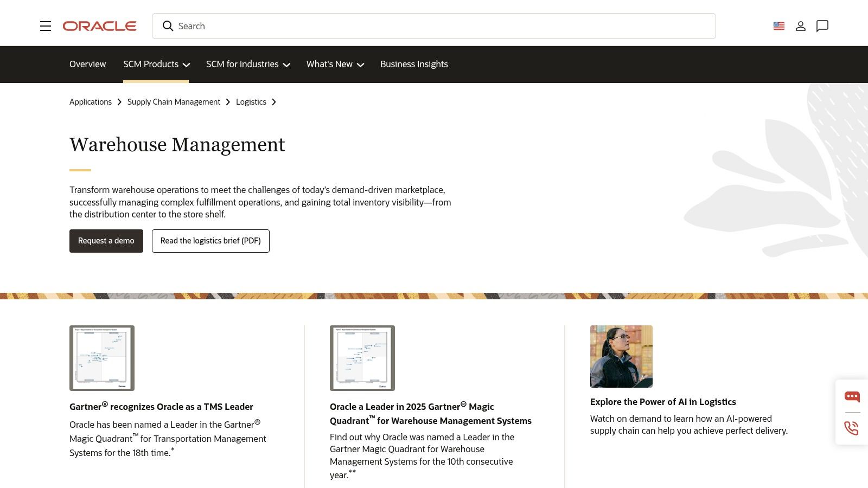Click the Applications breadcrumb
868x488 pixels.
click(x=91, y=102)
